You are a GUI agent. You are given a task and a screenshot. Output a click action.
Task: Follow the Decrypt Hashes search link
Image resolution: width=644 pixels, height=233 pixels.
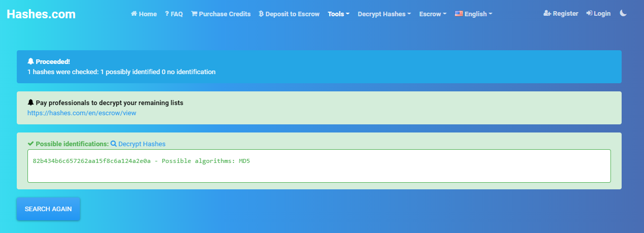coord(138,144)
